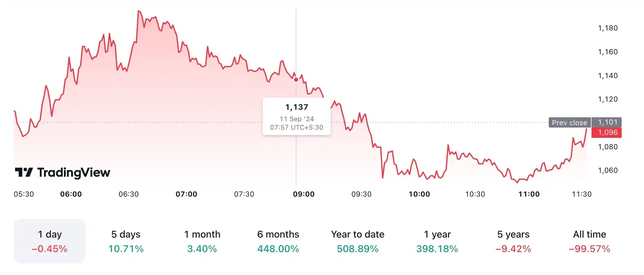Choose the 6 months range
Image resolution: width=644 pixels, height=275 pixels.
pos(278,241)
